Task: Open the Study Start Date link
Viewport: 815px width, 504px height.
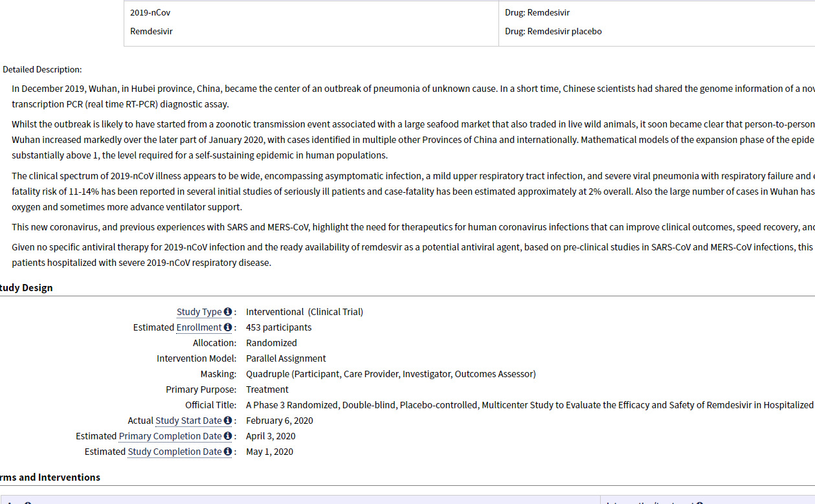Action: pyautogui.click(x=189, y=421)
